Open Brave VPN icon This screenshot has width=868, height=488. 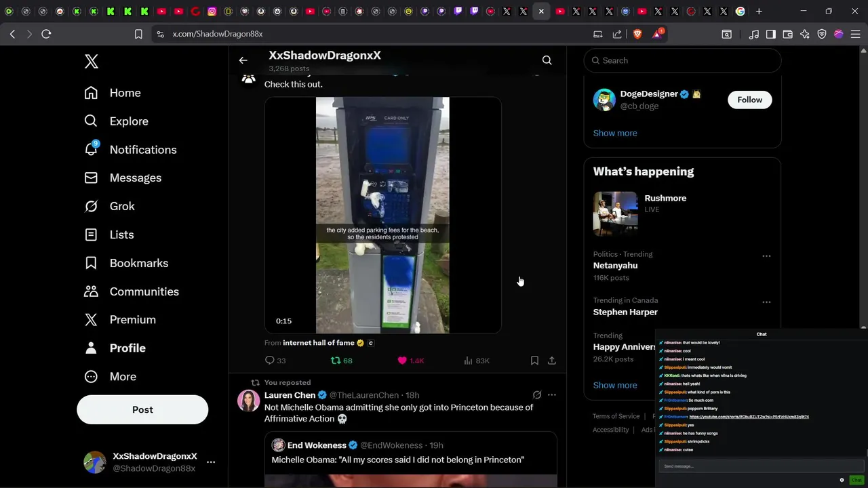(821, 34)
